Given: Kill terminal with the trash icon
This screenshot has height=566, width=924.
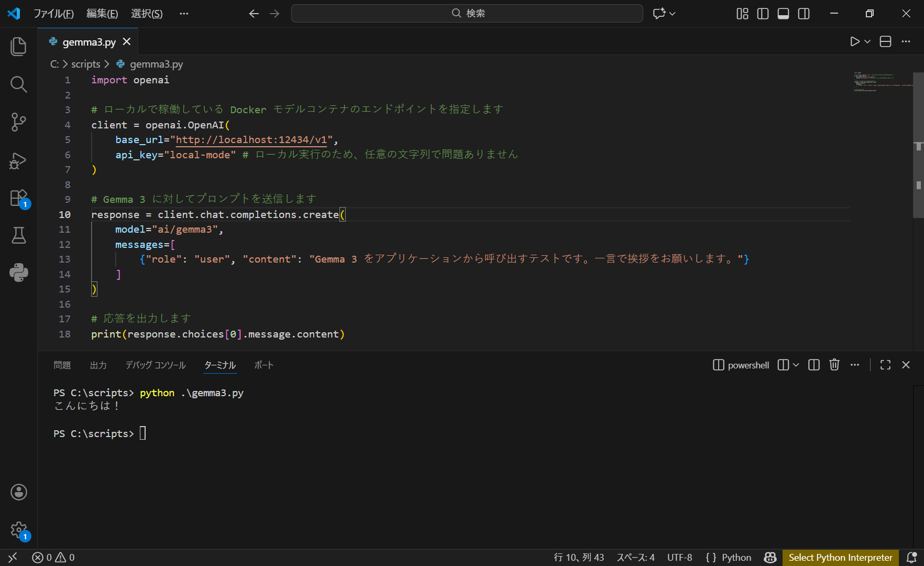Looking at the screenshot, I should point(834,365).
